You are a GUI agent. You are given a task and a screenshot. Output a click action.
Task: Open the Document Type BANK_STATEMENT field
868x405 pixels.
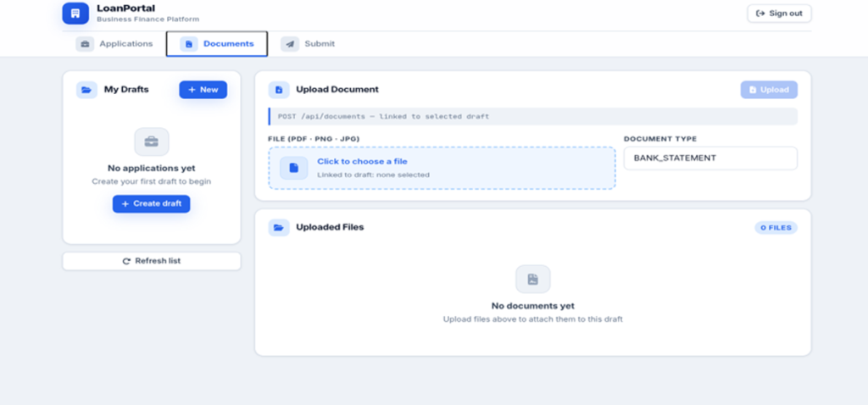point(710,158)
